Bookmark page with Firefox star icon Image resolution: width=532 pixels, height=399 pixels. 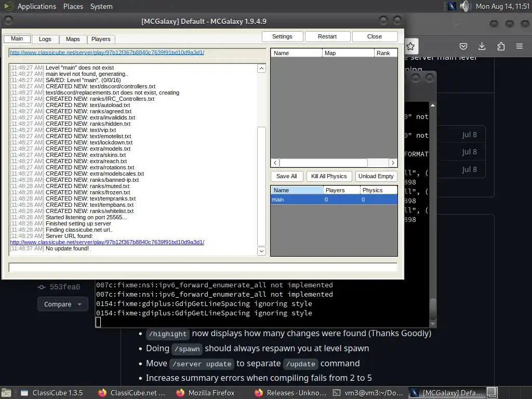pyautogui.click(x=410, y=46)
